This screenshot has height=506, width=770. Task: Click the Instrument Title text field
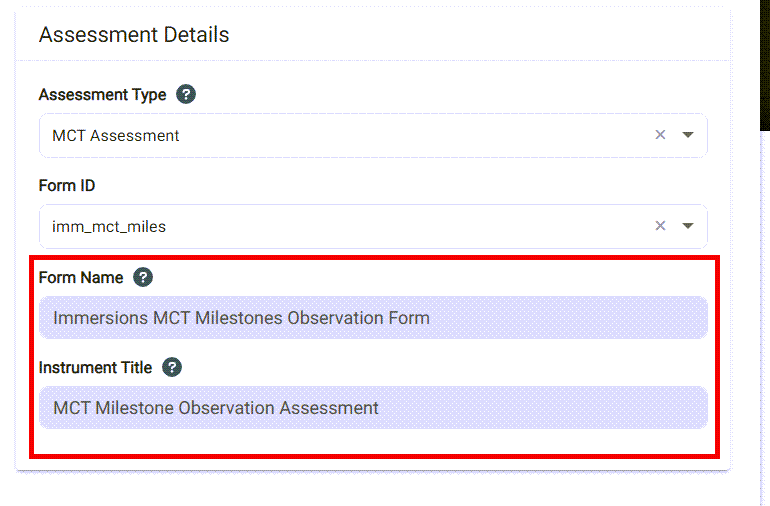(x=372, y=408)
